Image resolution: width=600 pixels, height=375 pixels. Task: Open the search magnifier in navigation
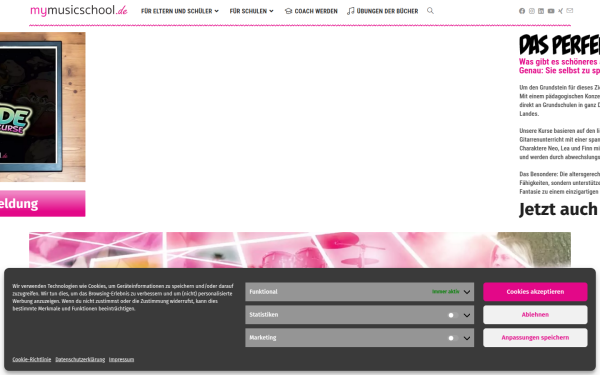point(430,11)
